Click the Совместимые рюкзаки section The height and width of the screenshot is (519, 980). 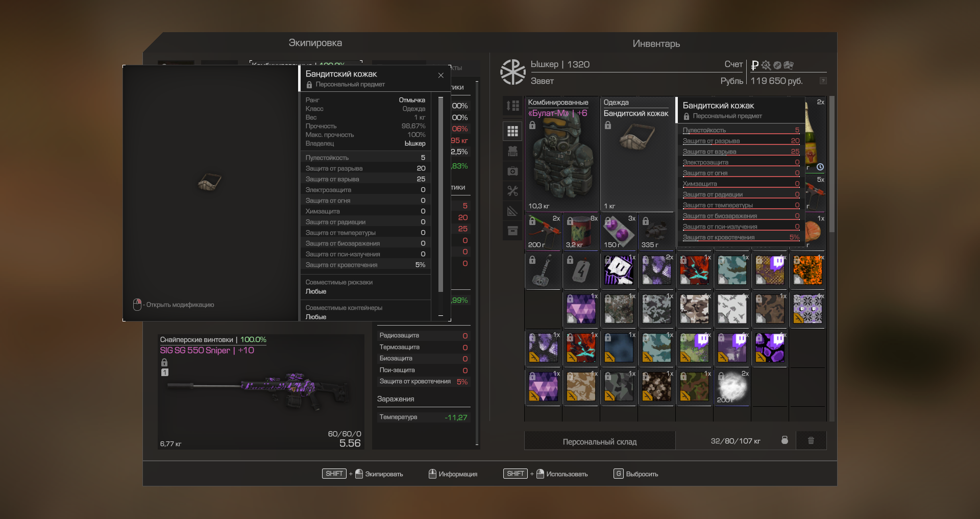[x=365, y=287]
